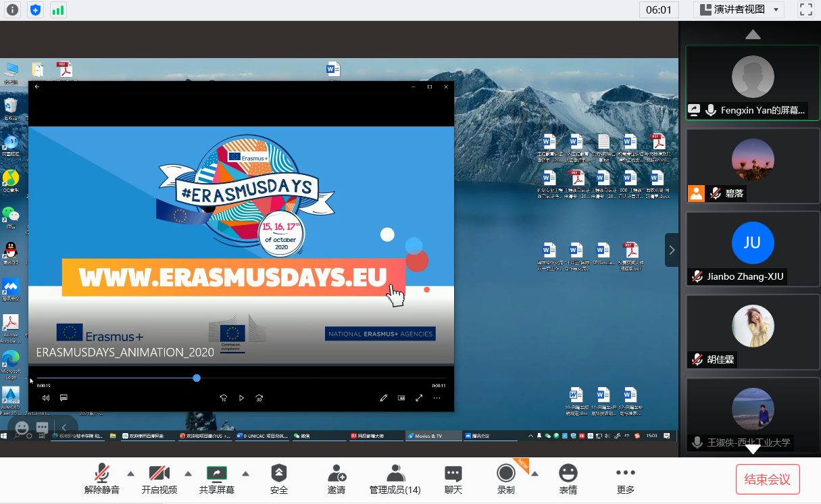The height and width of the screenshot is (504, 821).
Task: Select the 王淑侠-西北工业大学 participant thumbnail
Action: click(753, 415)
